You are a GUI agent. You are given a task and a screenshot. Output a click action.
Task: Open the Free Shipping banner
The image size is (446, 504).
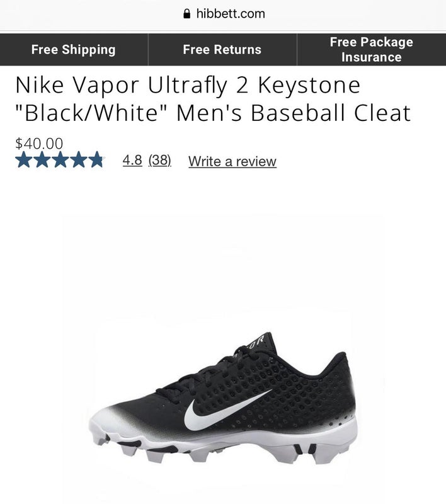74,50
